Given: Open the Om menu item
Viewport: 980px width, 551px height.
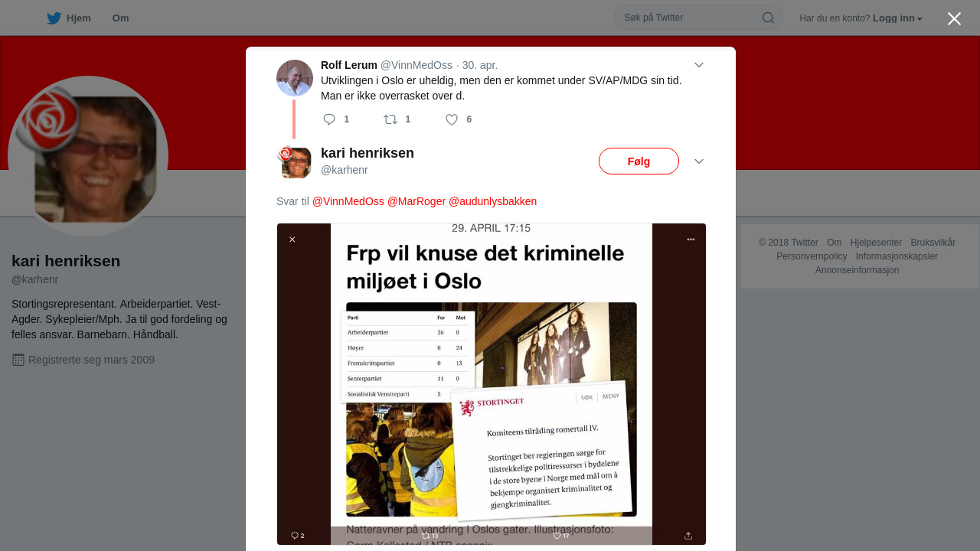Looking at the screenshot, I should click(x=120, y=18).
